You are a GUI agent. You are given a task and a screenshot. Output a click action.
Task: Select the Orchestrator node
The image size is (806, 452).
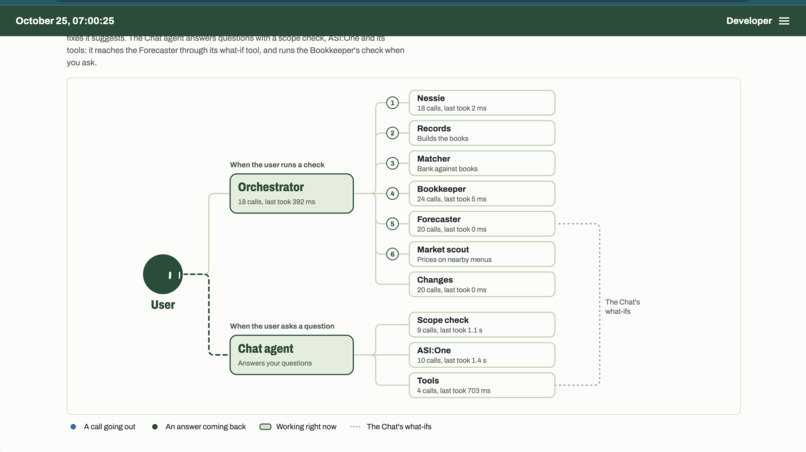point(291,193)
